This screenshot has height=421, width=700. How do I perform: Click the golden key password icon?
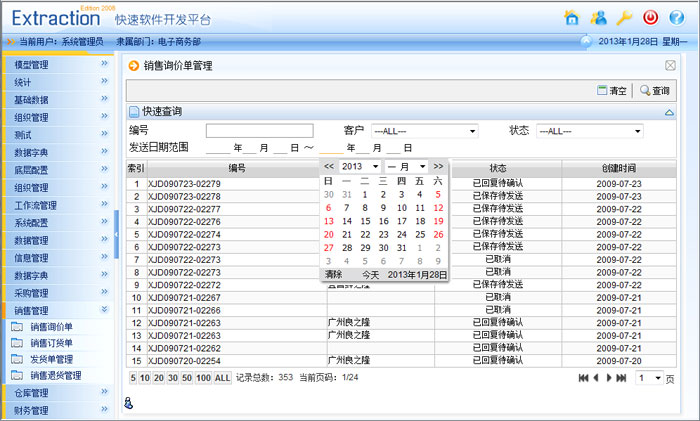coord(624,17)
